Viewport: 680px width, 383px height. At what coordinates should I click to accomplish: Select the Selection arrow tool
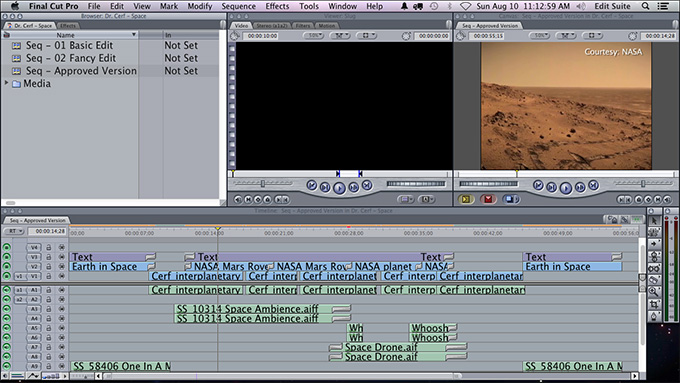coord(654,221)
